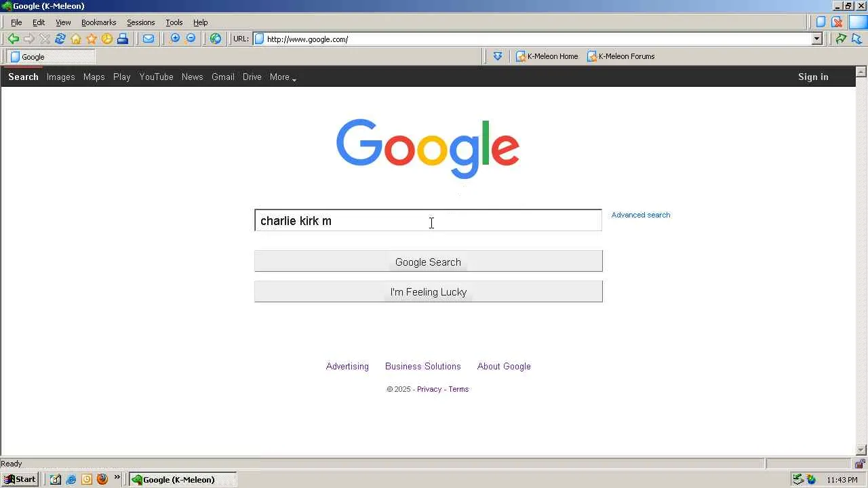
Task: Open the Advanced search link
Action: (640, 215)
